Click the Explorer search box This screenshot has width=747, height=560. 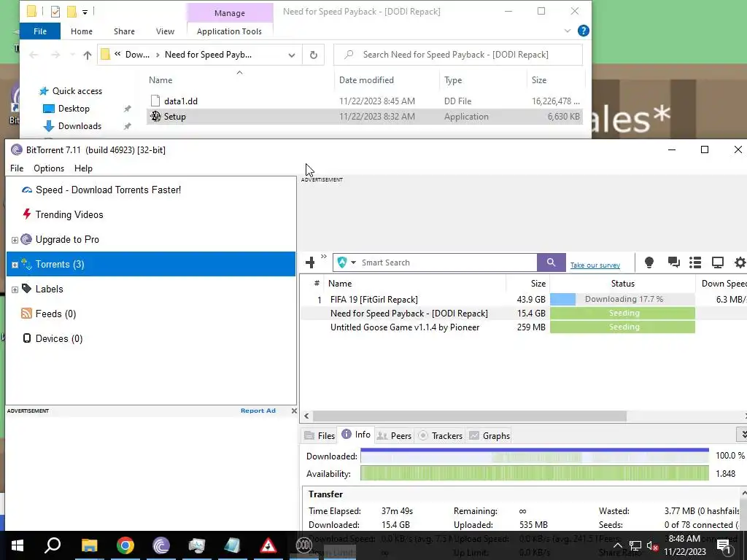458,55
